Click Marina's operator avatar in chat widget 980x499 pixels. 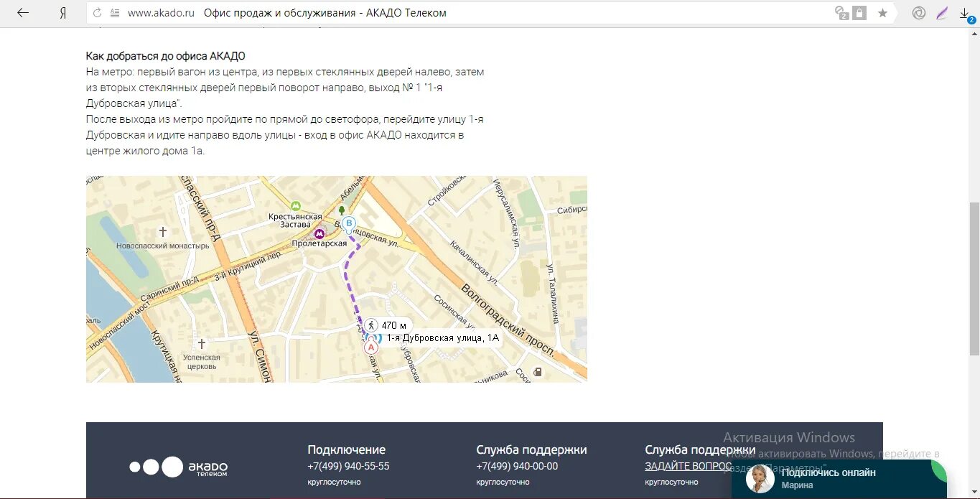[x=760, y=478]
